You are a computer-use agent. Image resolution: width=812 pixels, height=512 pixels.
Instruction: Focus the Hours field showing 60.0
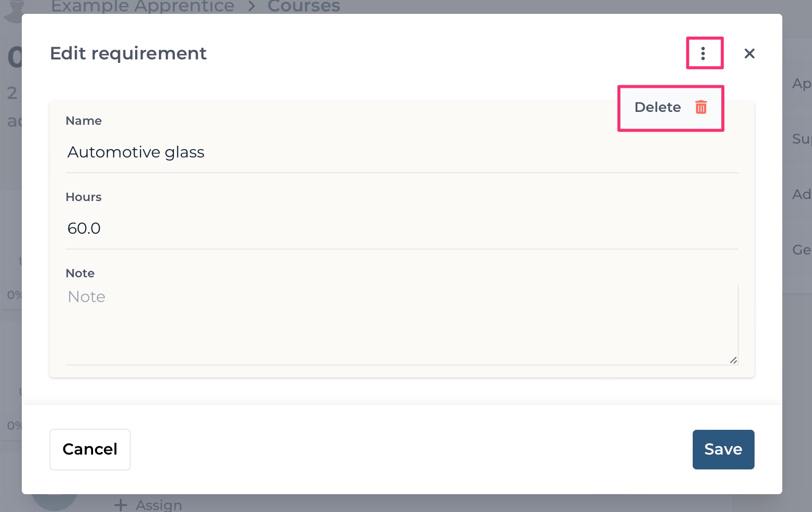point(402,228)
